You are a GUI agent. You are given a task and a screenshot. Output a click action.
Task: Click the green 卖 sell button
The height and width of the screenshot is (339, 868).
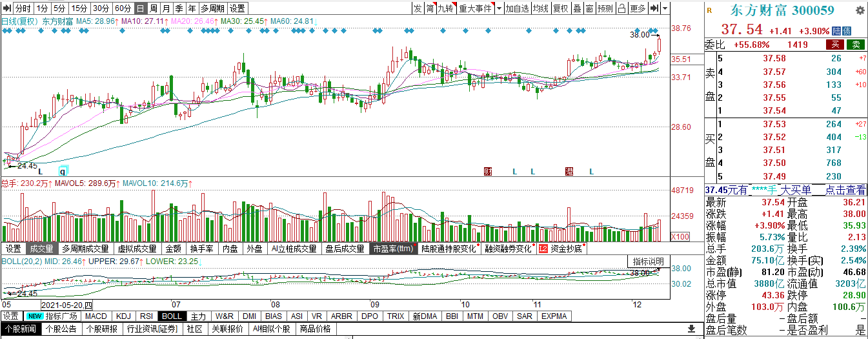(x=856, y=45)
